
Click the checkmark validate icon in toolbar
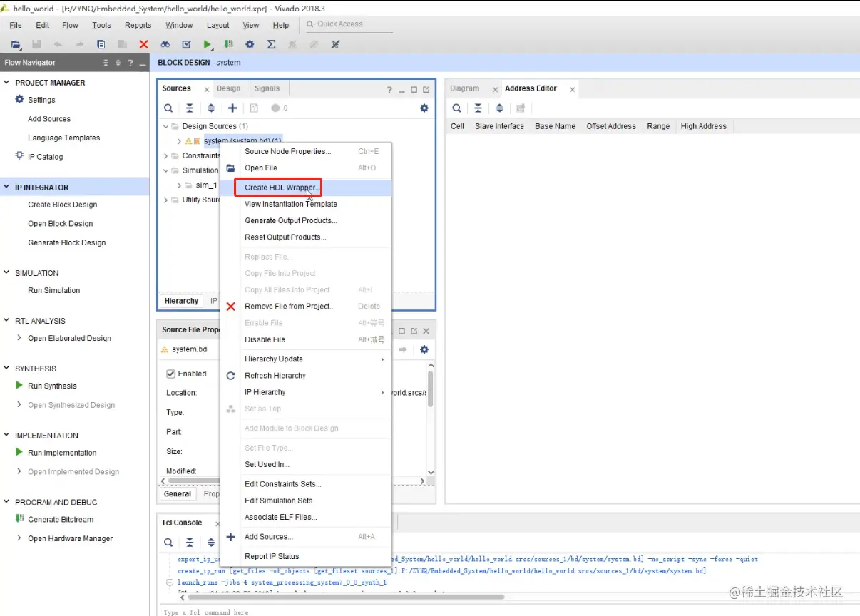[x=186, y=44]
